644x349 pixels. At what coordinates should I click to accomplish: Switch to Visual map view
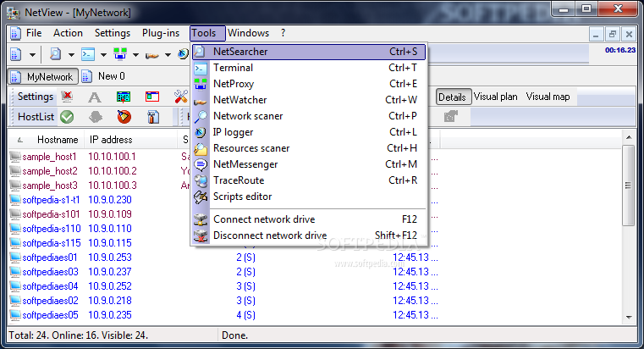[548, 97]
